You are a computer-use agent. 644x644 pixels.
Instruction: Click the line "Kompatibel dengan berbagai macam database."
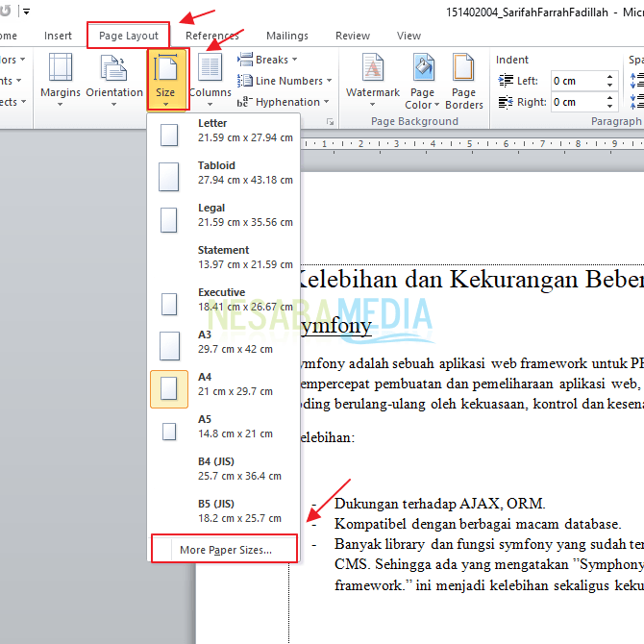[478, 524]
